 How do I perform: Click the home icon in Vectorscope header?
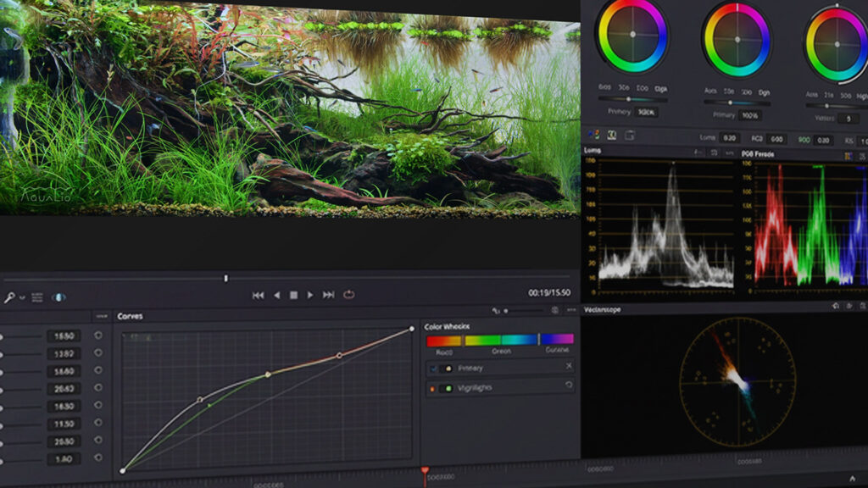(x=836, y=306)
